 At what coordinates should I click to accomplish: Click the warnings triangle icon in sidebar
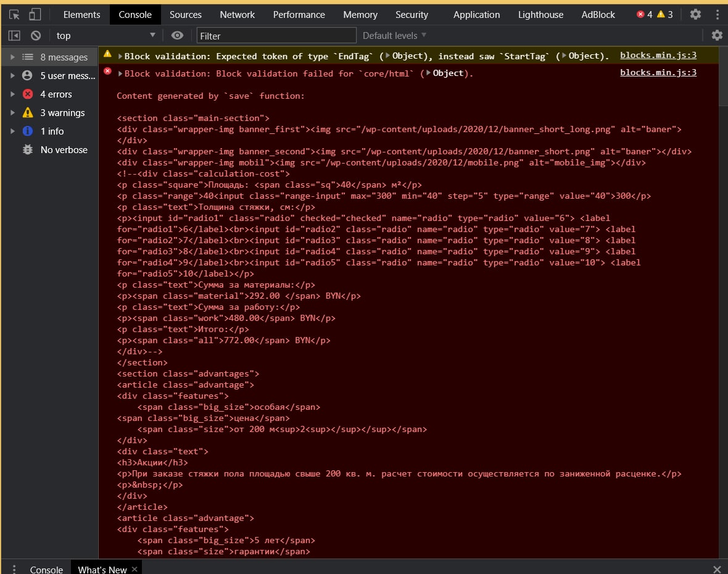click(28, 112)
